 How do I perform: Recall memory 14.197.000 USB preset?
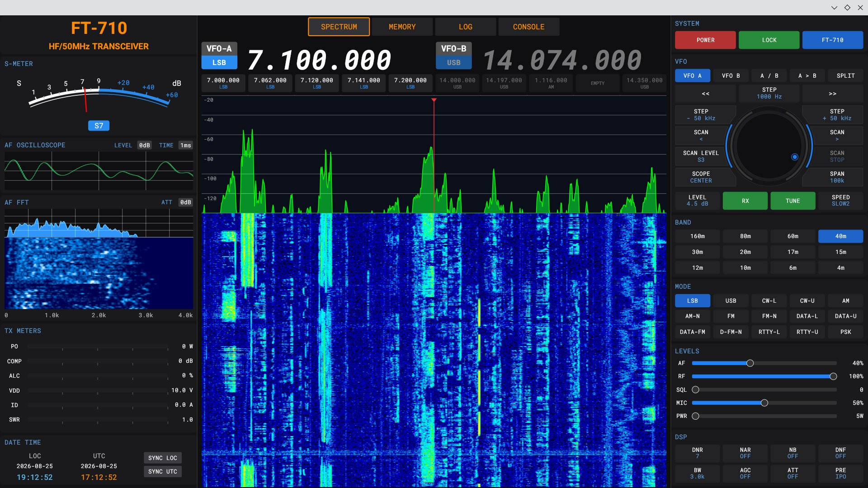coord(504,83)
